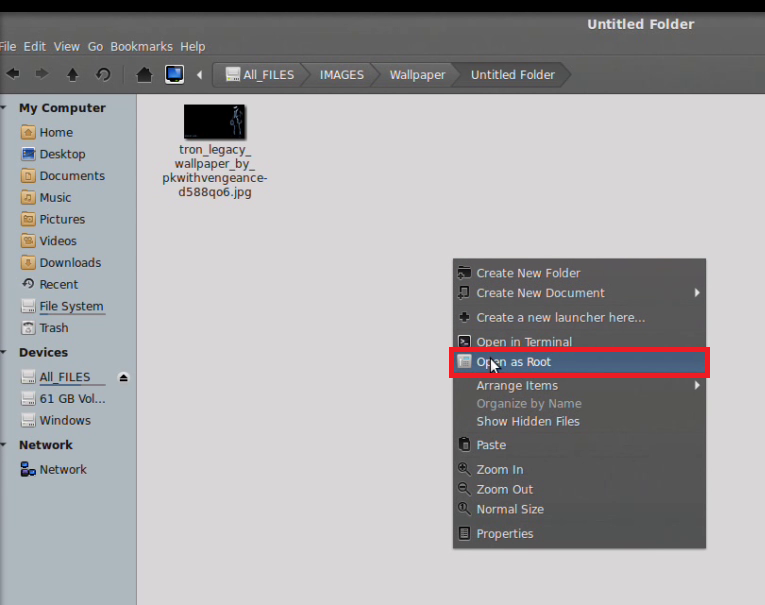Select the tron_legacy wallpaper thumbnail
Screen dimensions: 765x605
pyautogui.click(x=214, y=122)
